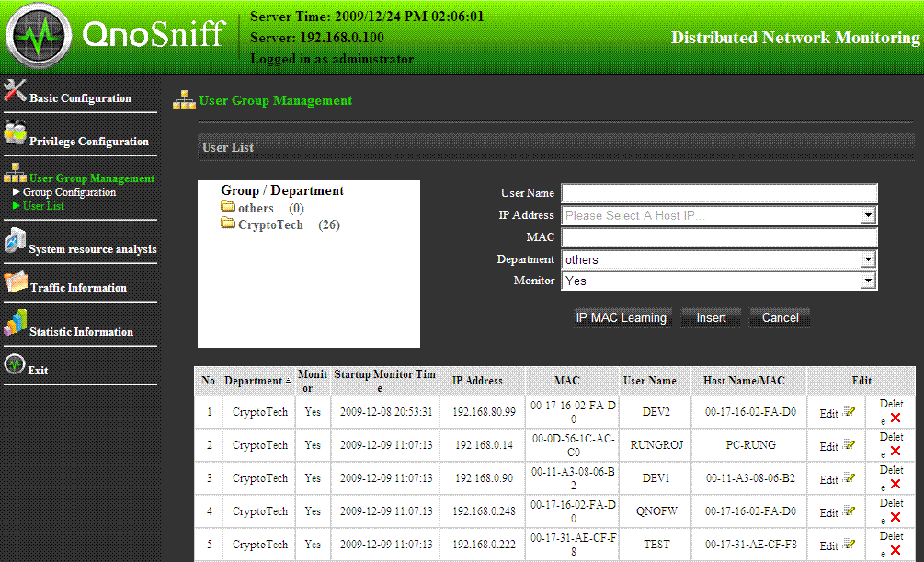Click the red delete X for DEV1
Viewport: 924px width, 562px height.
895,484
